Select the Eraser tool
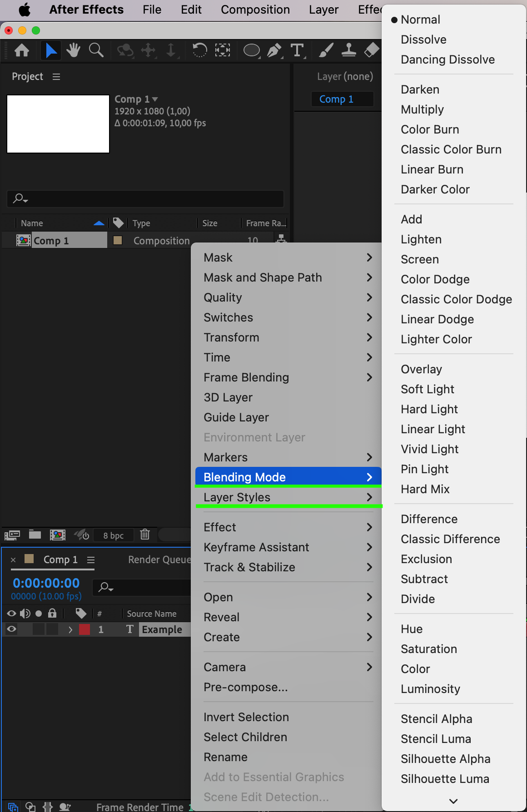Image resolution: width=527 pixels, height=812 pixels. [x=372, y=50]
